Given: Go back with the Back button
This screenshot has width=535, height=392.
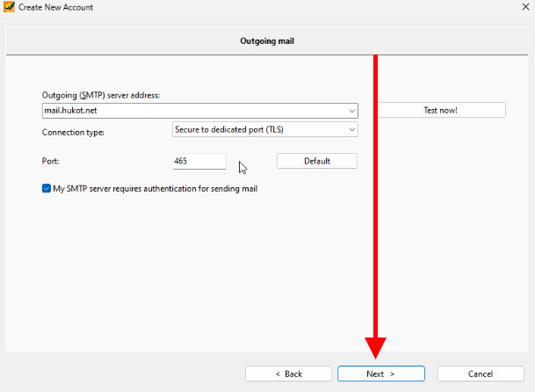Looking at the screenshot, I should pyautogui.click(x=288, y=374).
